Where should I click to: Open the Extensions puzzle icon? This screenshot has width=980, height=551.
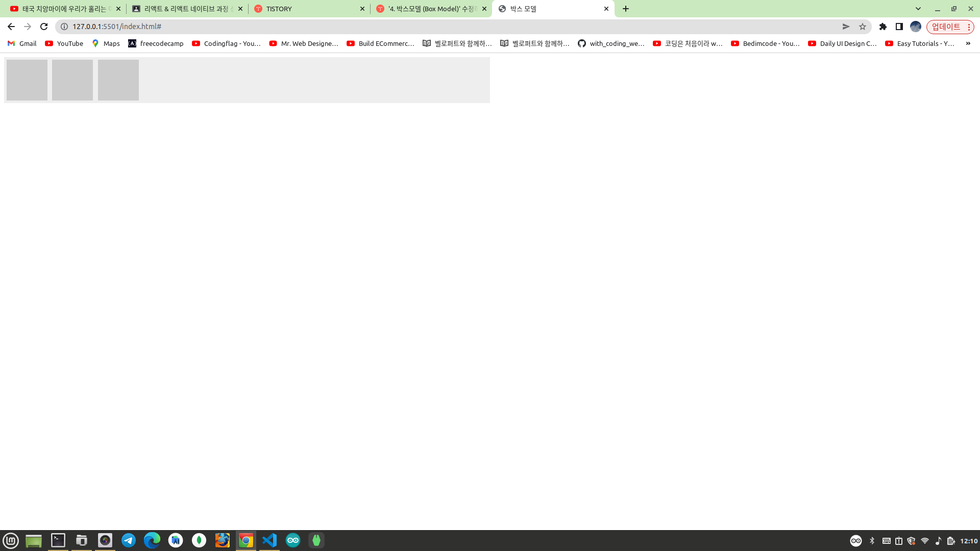click(x=883, y=27)
